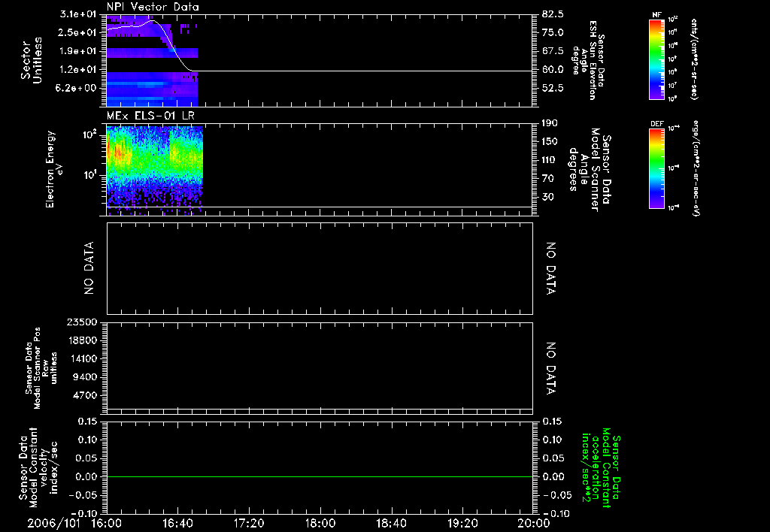This screenshot has width=770, height=532.
Task: Click the "82.5" sun elevation tick
Action: (553, 14)
